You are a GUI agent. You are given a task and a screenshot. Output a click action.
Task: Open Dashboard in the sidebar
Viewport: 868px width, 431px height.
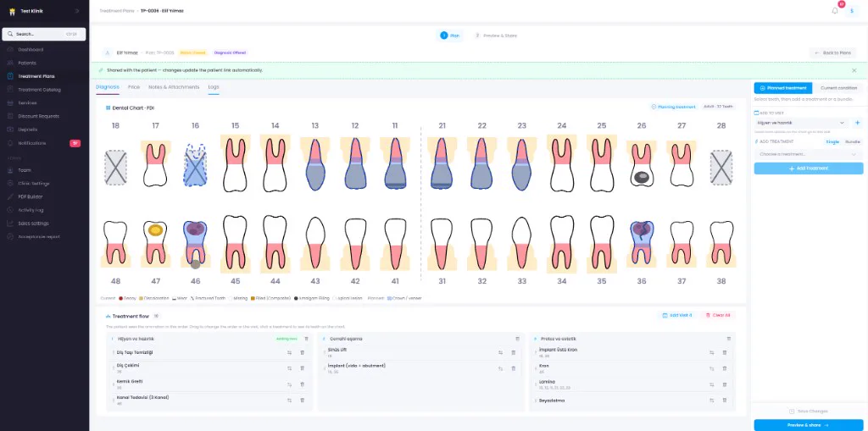click(44, 50)
